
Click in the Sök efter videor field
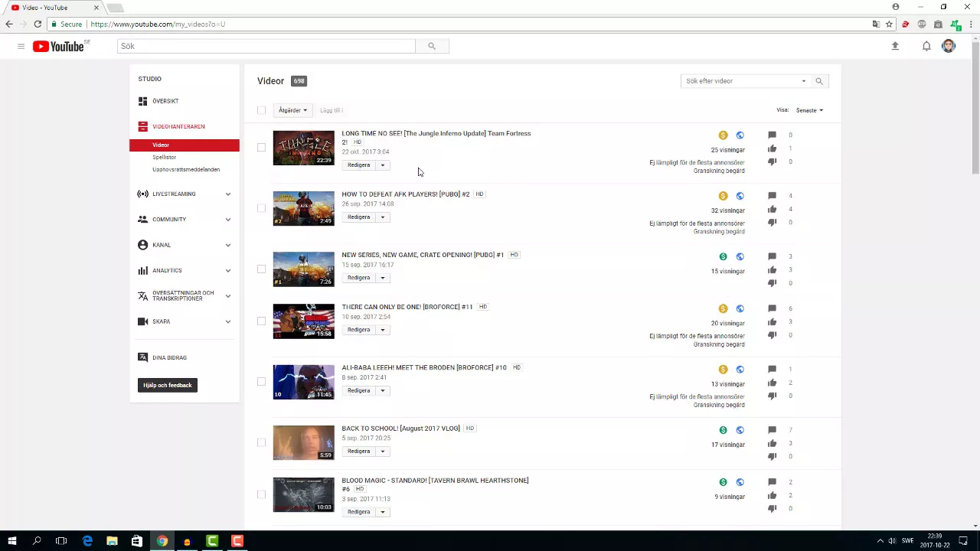coord(739,81)
